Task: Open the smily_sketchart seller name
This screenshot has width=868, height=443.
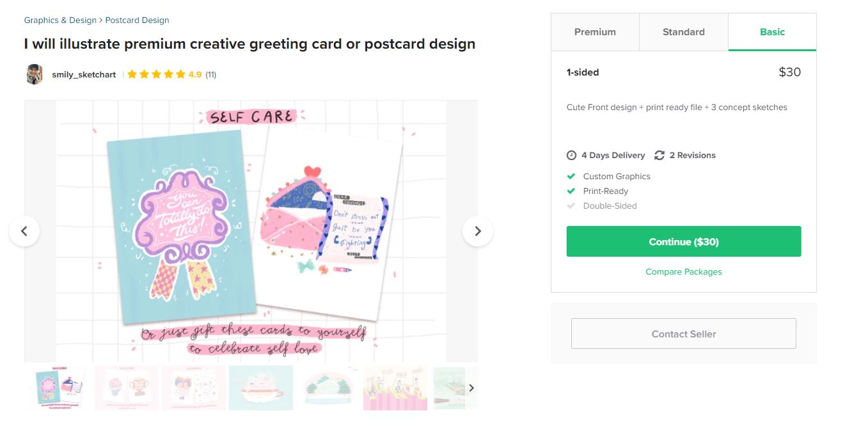Action: tap(84, 75)
